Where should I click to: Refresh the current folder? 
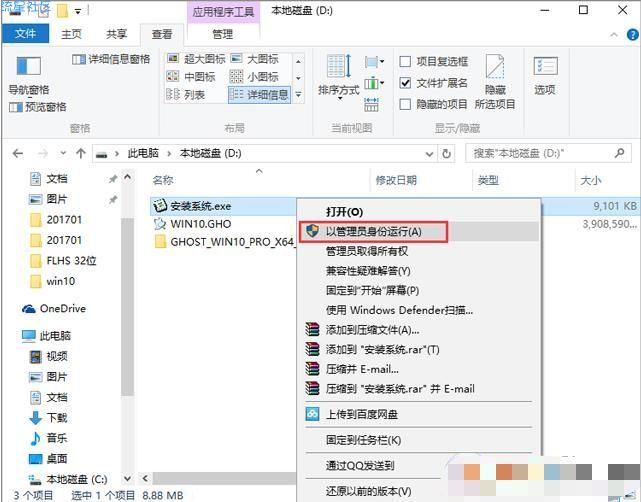(x=446, y=154)
